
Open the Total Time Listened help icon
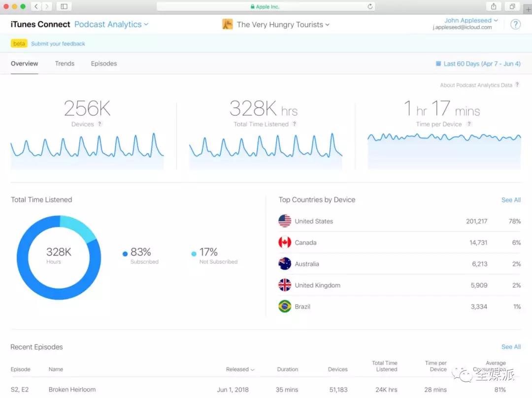pyautogui.click(x=294, y=124)
